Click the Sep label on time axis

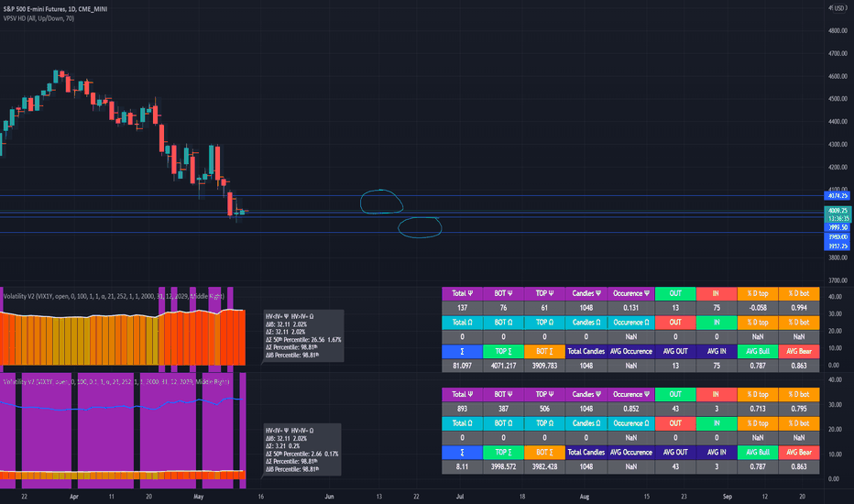click(x=728, y=497)
